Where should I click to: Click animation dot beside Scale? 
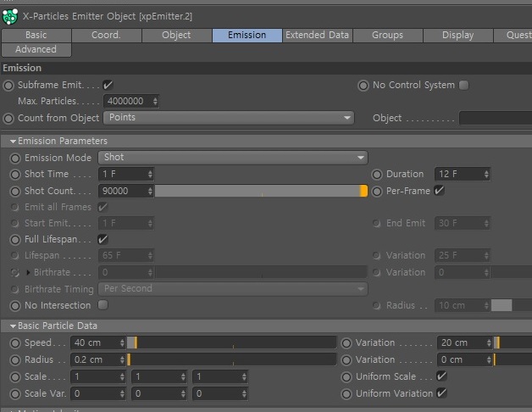click(x=15, y=377)
